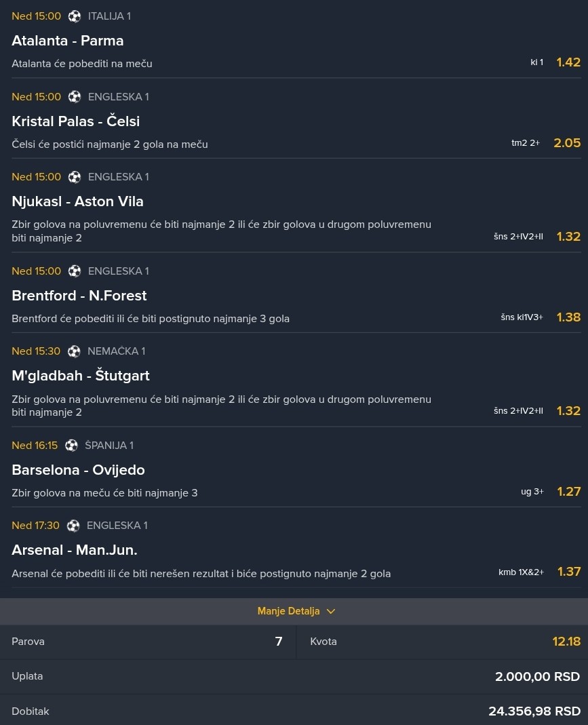Viewport: 588px width, 725px height.
Task: Collapse details with Manje Detalja chevron
Action: [x=331, y=611]
